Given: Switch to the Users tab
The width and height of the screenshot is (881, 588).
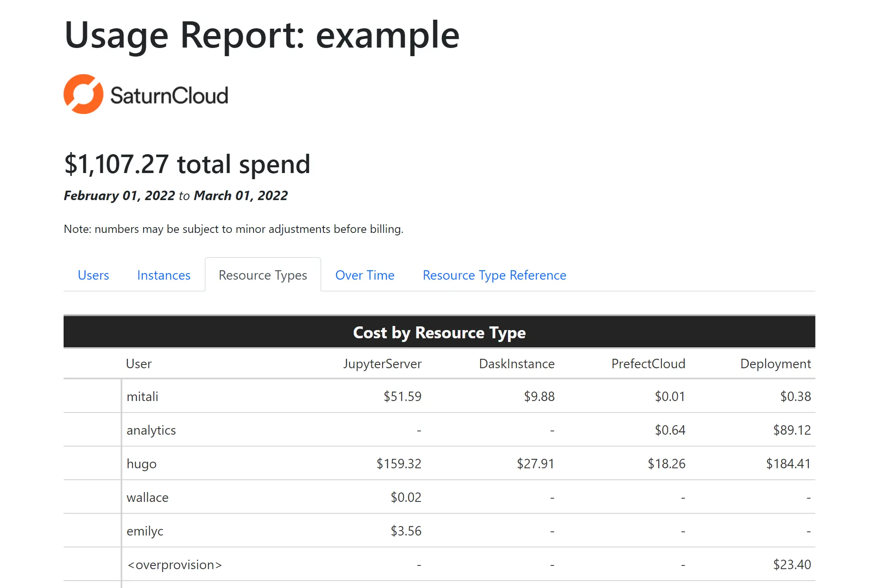Looking at the screenshot, I should [x=93, y=275].
